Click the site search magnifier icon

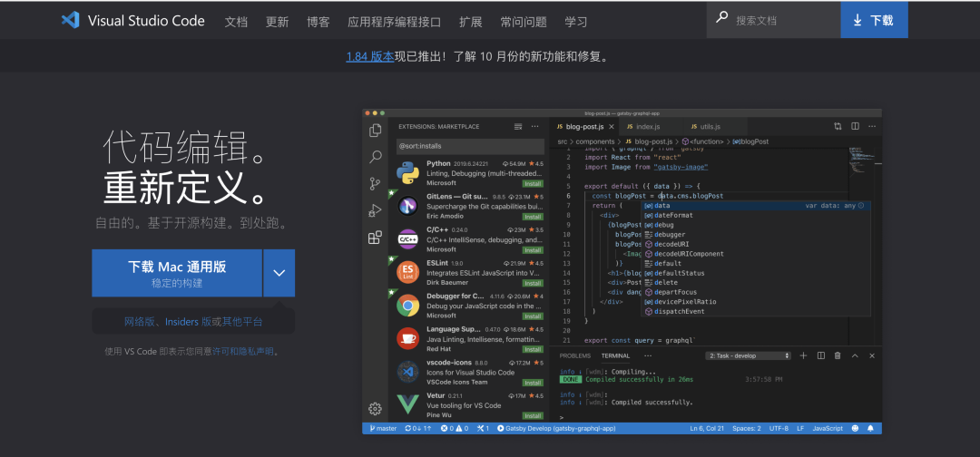pos(722,17)
